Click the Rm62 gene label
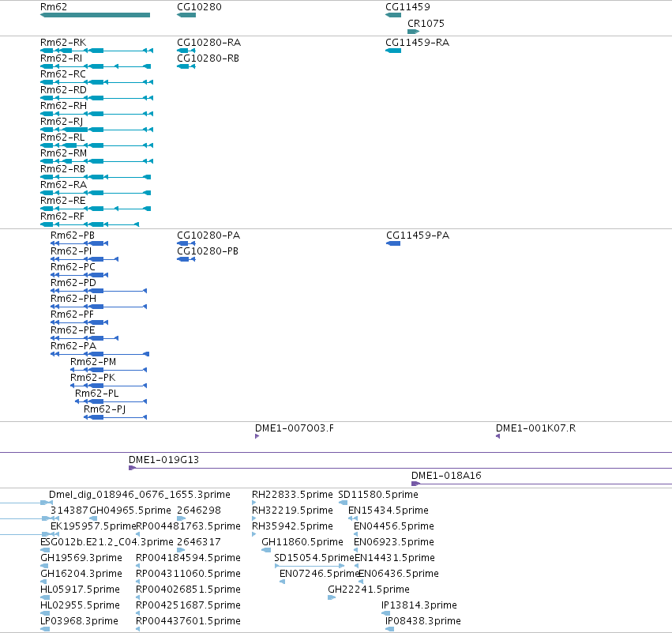The width and height of the screenshot is (672, 633). click(54, 7)
